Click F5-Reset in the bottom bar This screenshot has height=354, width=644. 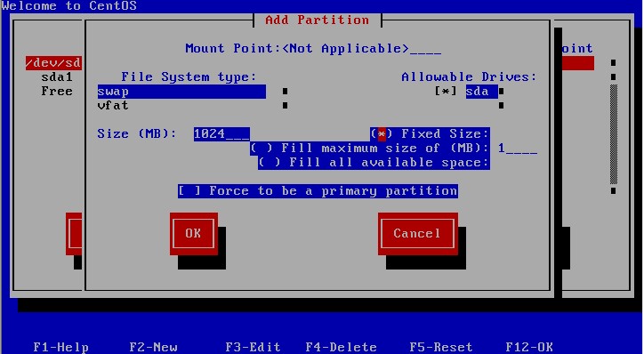441,347
